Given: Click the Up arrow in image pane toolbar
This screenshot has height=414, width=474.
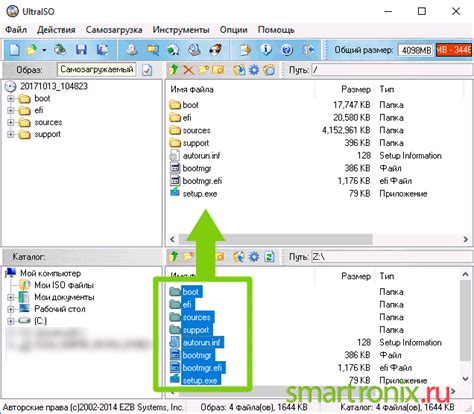Looking at the screenshot, I should coord(174,70).
